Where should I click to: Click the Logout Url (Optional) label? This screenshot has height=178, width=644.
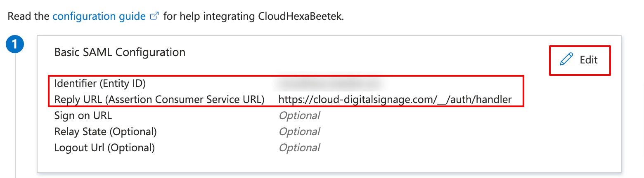pyautogui.click(x=104, y=148)
